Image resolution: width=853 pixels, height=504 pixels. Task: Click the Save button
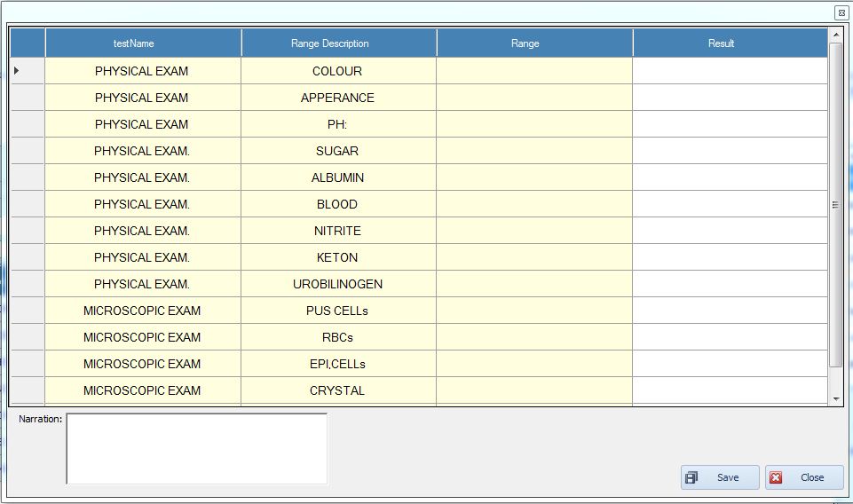click(x=720, y=477)
